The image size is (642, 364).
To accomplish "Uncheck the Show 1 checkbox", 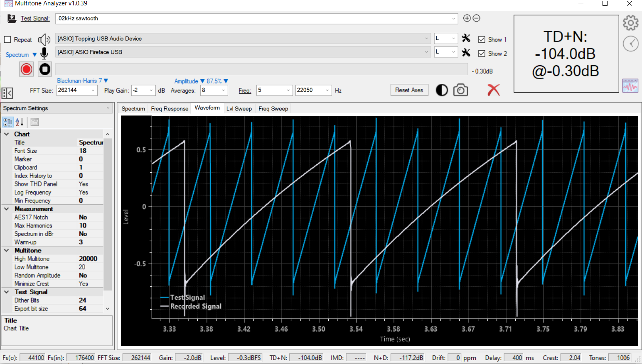I will 482,39.
